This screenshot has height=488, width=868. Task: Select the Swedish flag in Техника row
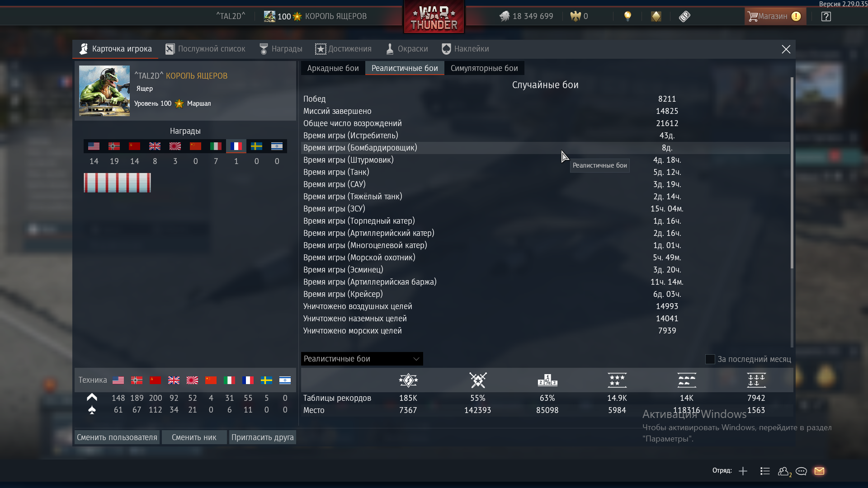click(266, 380)
